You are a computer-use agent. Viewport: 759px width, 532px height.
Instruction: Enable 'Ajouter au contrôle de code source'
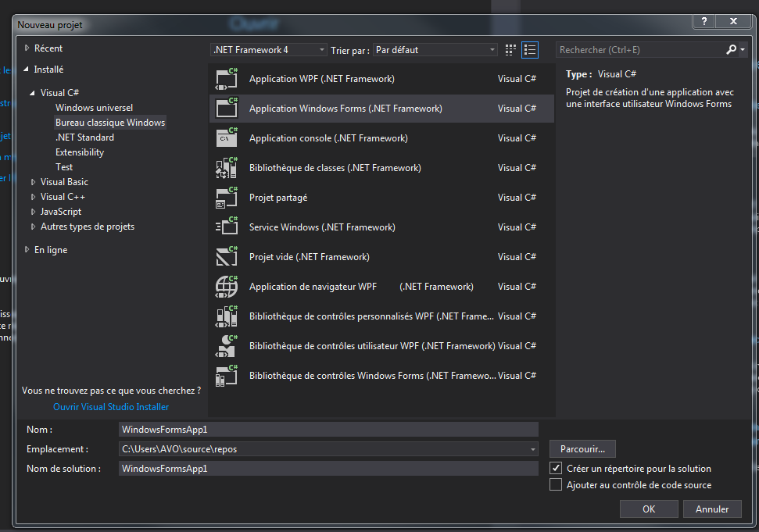tap(556, 484)
